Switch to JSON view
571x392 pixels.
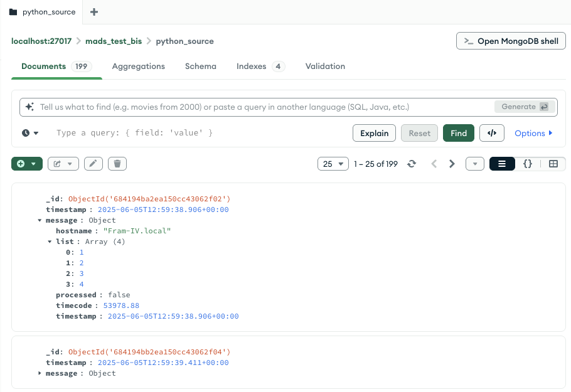pos(528,164)
